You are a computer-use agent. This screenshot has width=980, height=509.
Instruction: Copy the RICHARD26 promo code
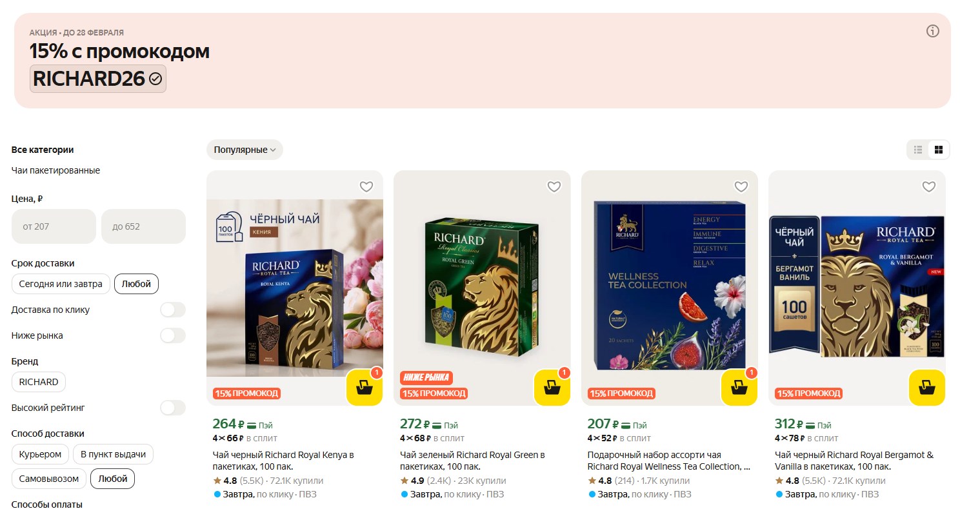coord(98,79)
